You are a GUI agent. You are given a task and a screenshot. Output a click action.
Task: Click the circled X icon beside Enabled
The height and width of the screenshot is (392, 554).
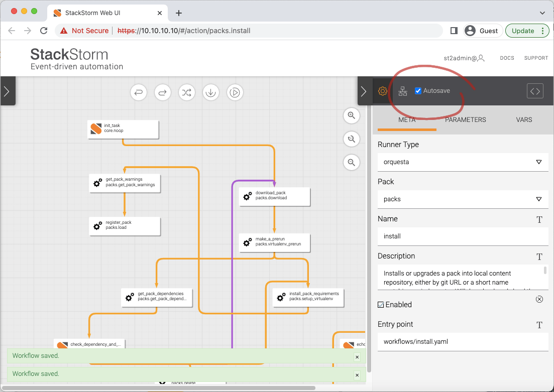point(539,300)
